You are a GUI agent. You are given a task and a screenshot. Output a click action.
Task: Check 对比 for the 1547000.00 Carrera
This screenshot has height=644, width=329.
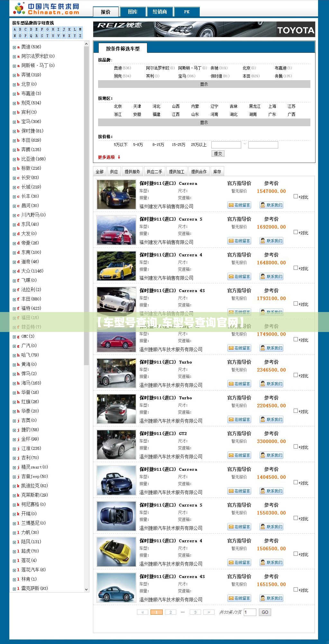point(296,196)
